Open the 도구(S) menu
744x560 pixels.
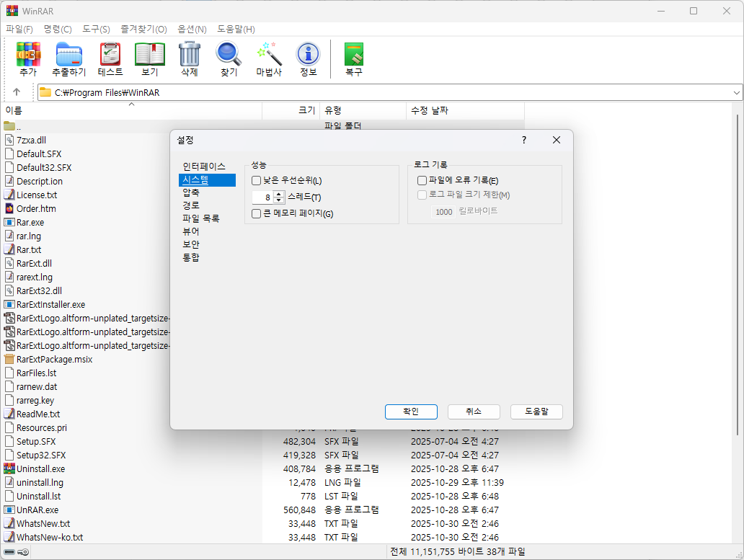pos(96,30)
